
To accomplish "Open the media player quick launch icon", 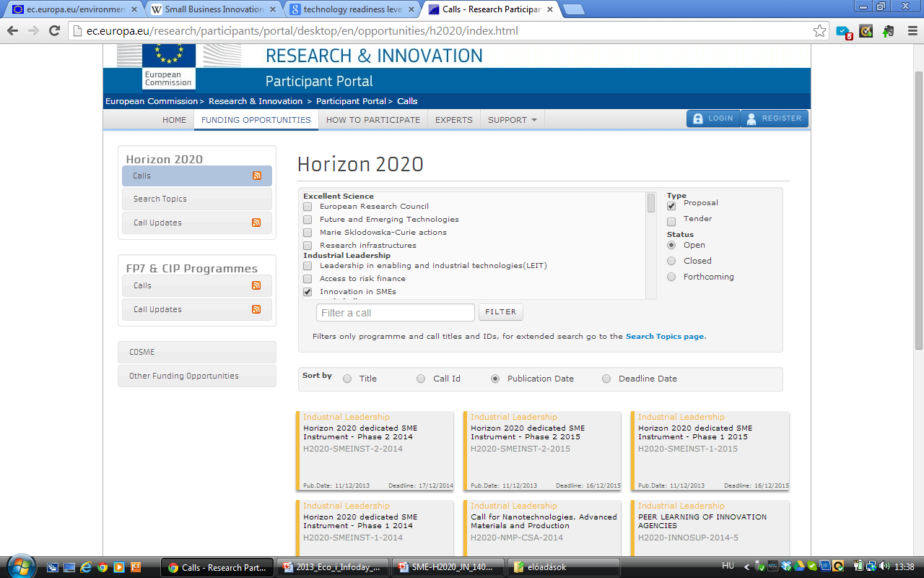I will pyautogui.click(x=119, y=567).
